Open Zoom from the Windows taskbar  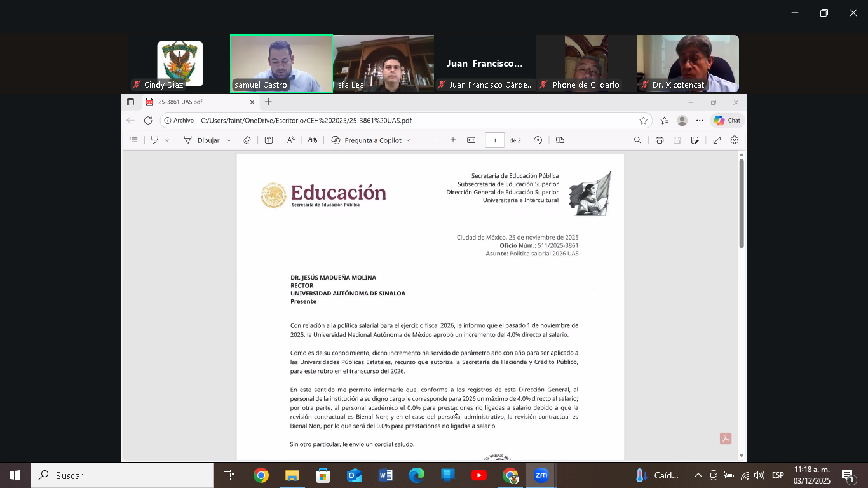pos(541,475)
